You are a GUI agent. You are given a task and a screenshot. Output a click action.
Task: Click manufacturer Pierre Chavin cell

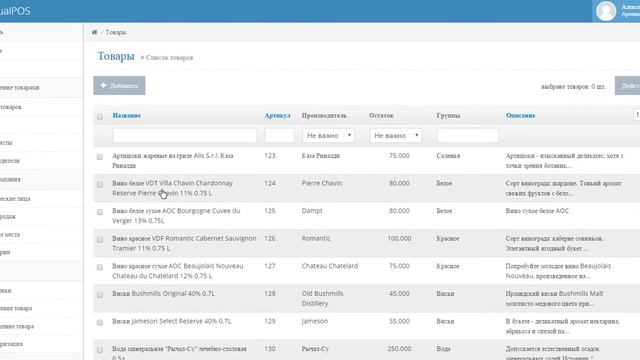(322, 183)
